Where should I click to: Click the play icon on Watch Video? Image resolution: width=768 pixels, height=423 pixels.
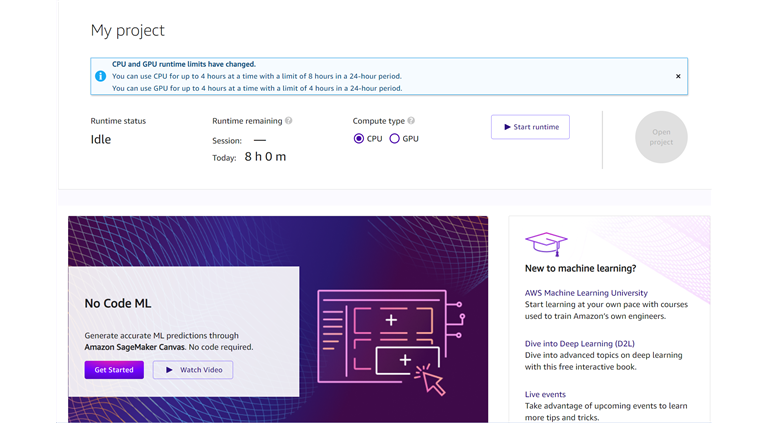(x=169, y=370)
